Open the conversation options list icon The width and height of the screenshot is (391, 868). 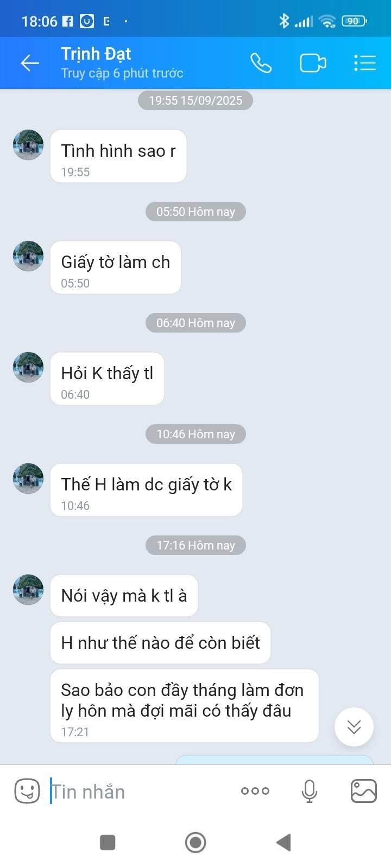click(x=365, y=63)
